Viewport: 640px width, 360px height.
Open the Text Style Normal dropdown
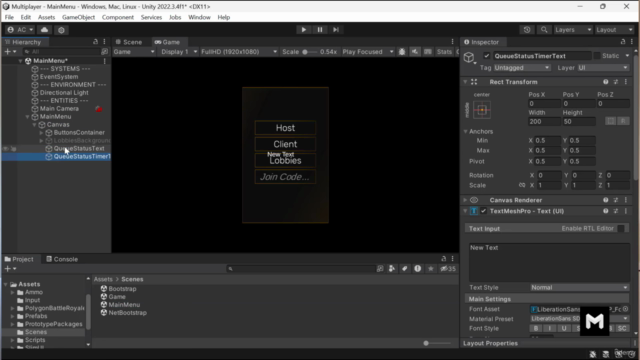(579, 287)
